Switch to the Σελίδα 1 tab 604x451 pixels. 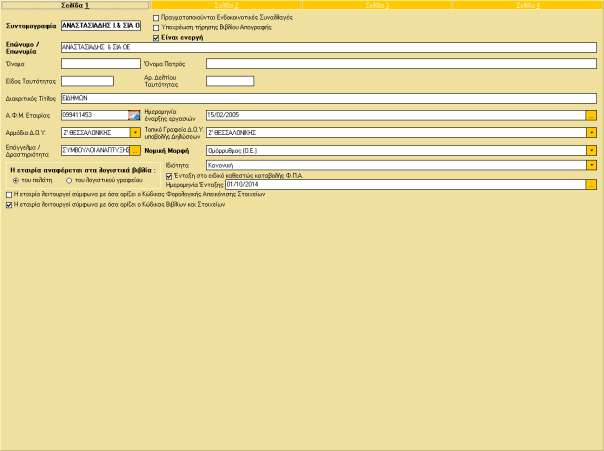click(75, 5)
